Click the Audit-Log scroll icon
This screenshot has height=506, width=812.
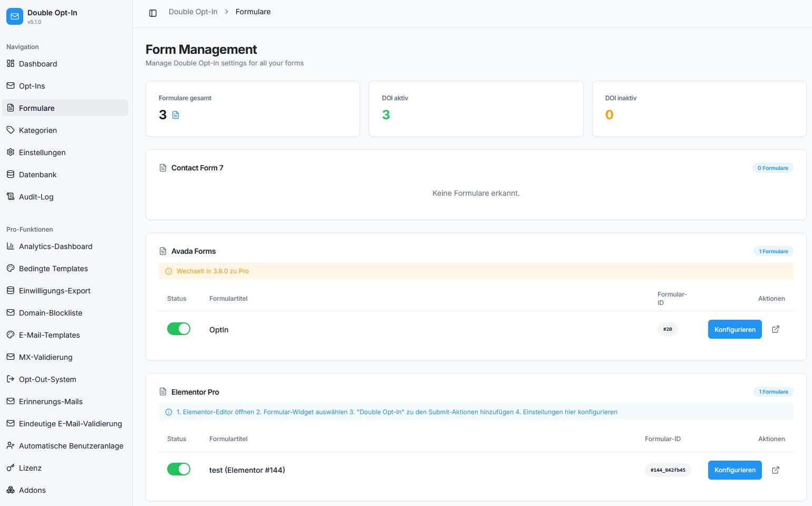[11, 196]
